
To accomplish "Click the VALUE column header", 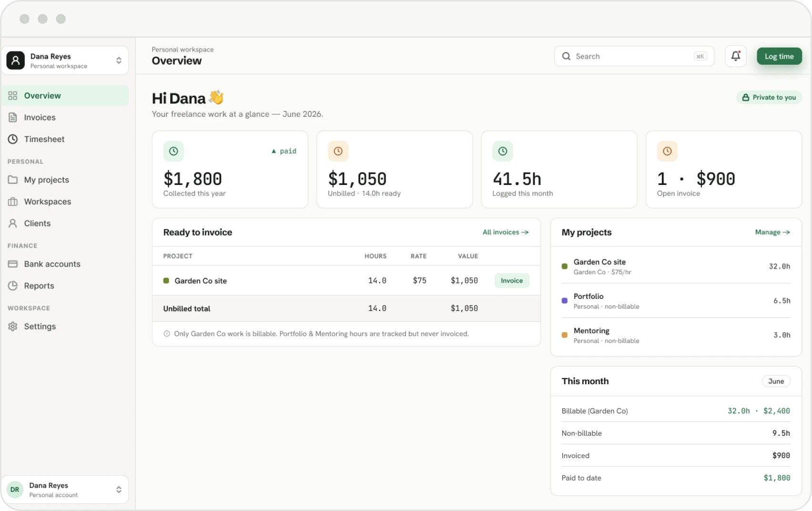I will coord(468,256).
